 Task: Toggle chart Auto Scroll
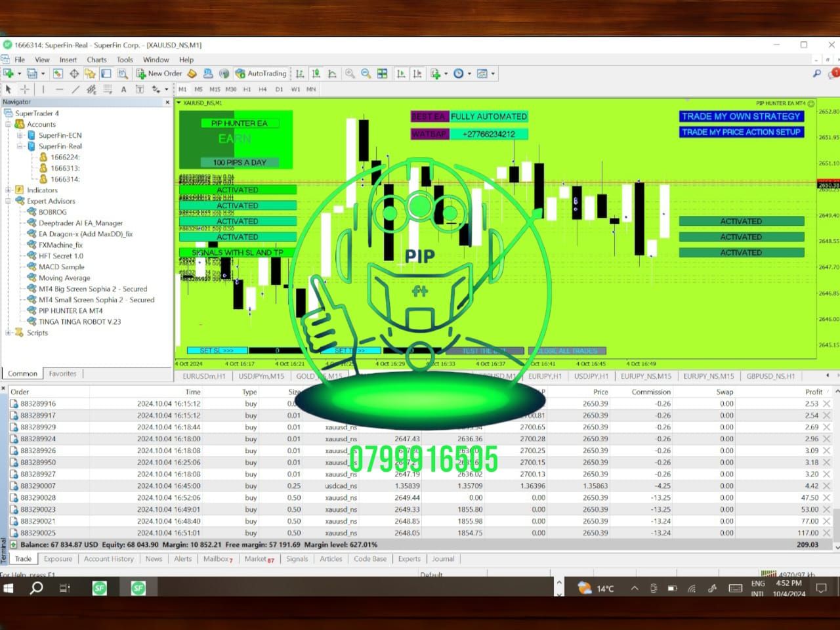[401, 73]
